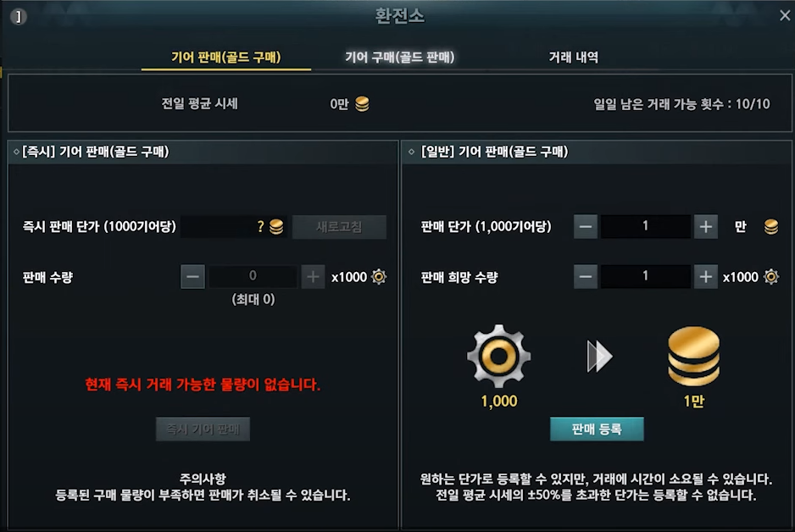Click the large gear icon above 1,000
The height and width of the screenshot is (532, 795).
(x=499, y=356)
